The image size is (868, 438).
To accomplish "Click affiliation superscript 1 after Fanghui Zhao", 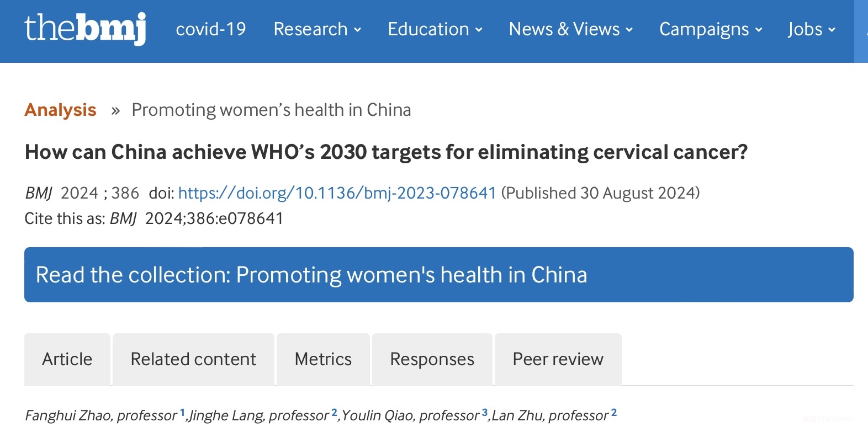I will pos(182,412).
